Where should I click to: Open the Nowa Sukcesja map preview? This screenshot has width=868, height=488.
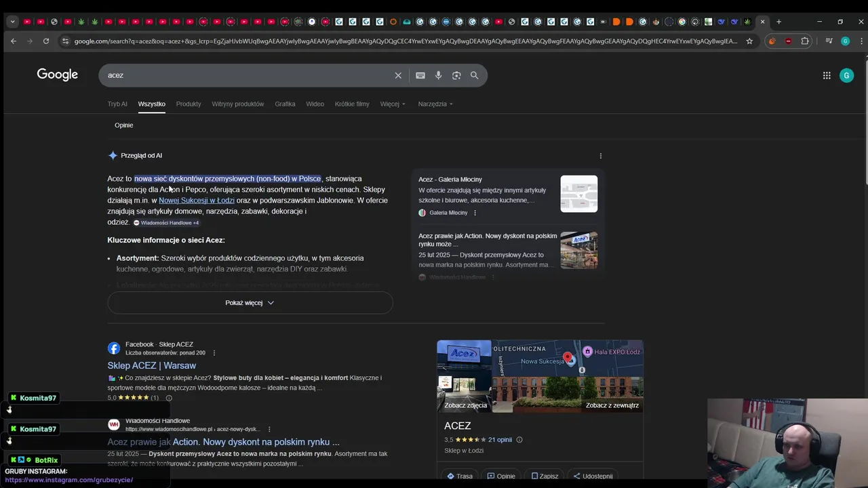568,359
